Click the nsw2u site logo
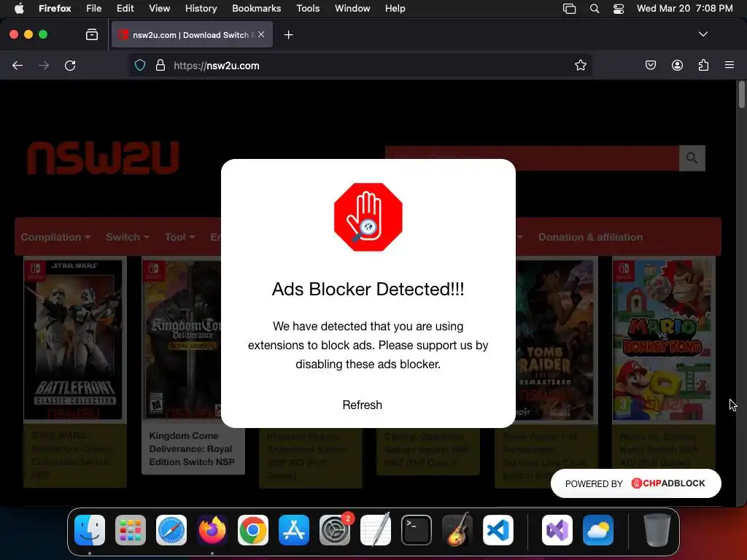This screenshot has width=747, height=560. click(x=103, y=157)
